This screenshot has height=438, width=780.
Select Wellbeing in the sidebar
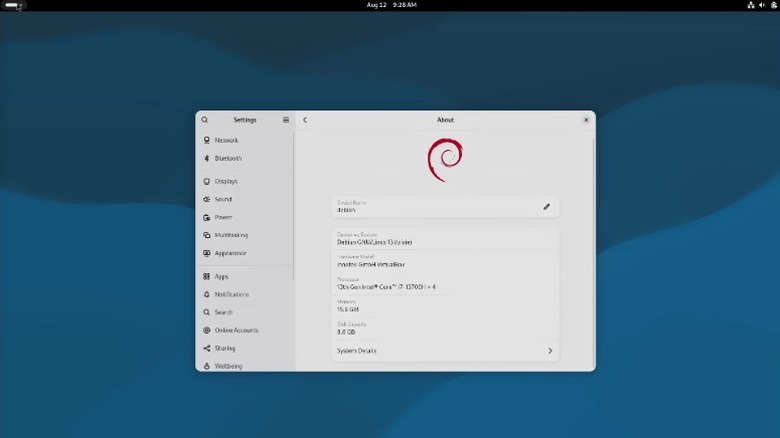[244, 366]
